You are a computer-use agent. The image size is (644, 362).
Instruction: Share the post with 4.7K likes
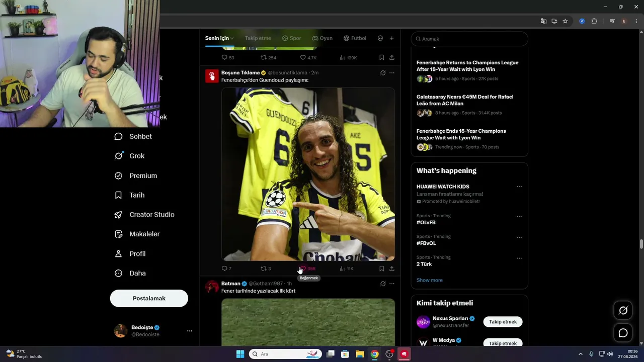(x=392, y=58)
